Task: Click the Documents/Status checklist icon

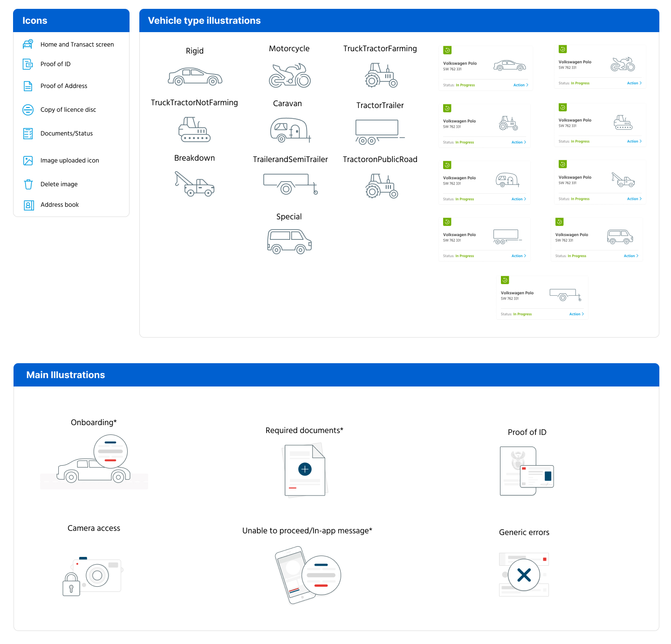Action: (28, 134)
